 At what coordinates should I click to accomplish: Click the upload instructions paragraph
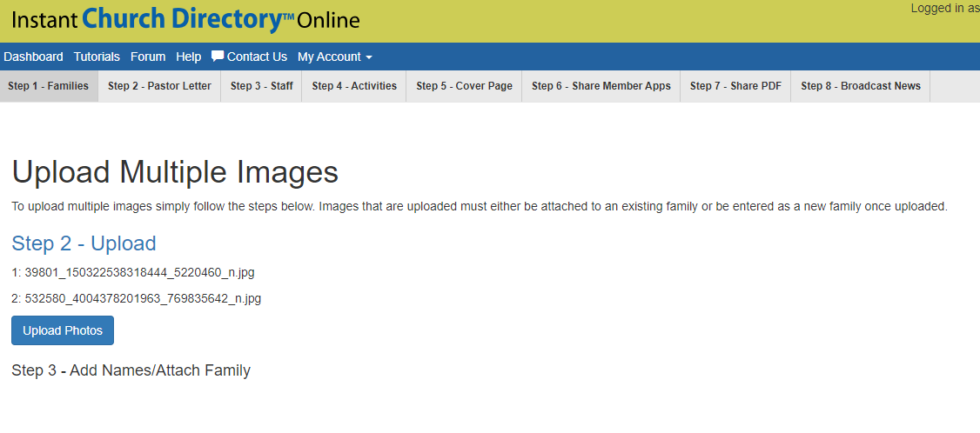click(x=480, y=207)
